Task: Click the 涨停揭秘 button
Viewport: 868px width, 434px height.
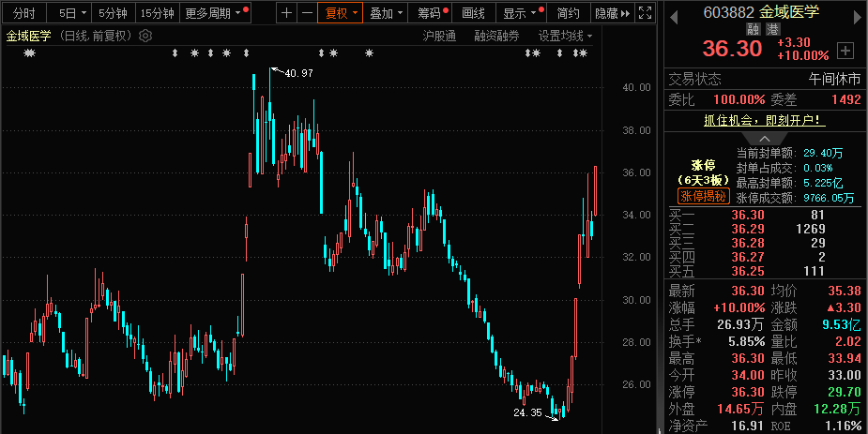Action: point(704,196)
